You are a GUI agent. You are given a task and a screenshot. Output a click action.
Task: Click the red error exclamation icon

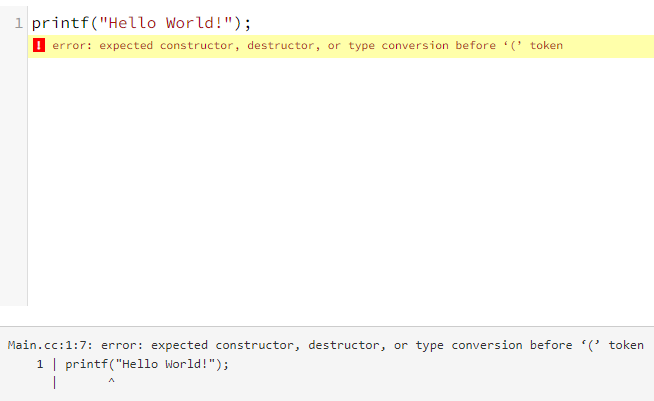pos(39,45)
